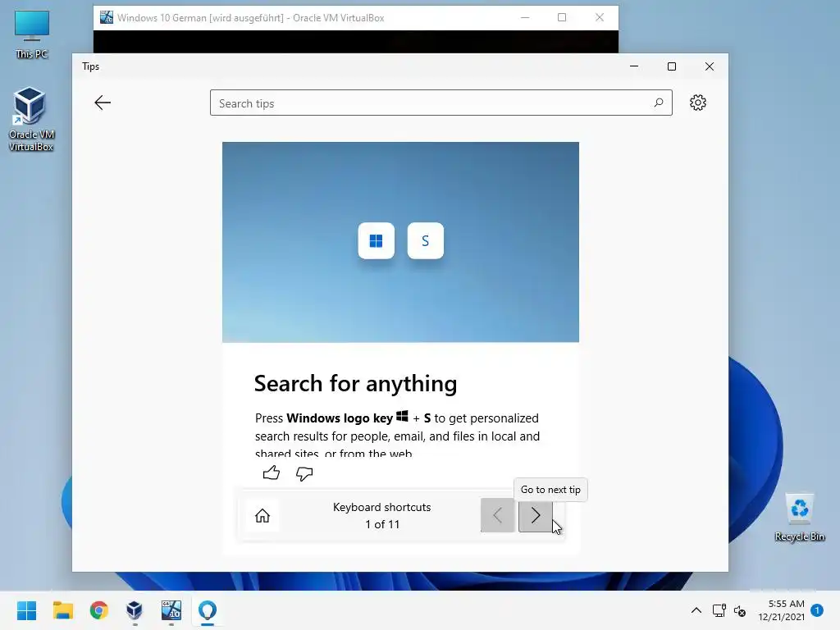Open VirtualBox Manager from the taskbar
The width and height of the screenshot is (840, 630).
coord(135,610)
